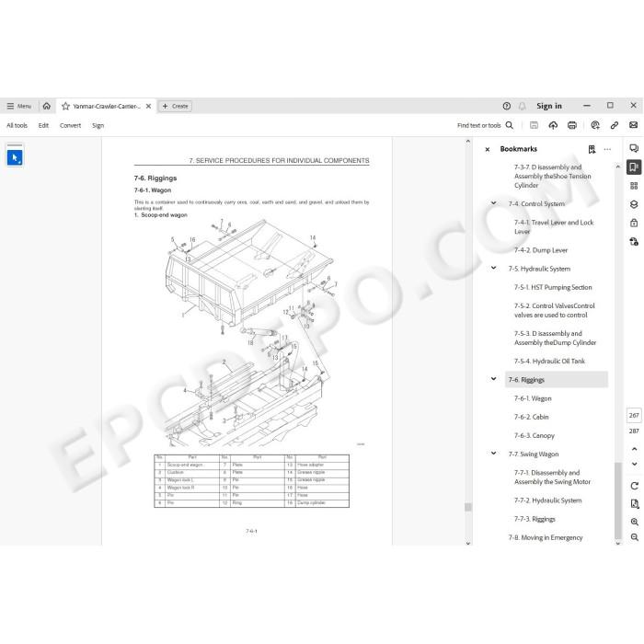Viewport: 644px width, 644px height.
Task: Open bookmark 7-5-1. HST Pumping Section
Action: pyautogui.click(x=553, y=287)
